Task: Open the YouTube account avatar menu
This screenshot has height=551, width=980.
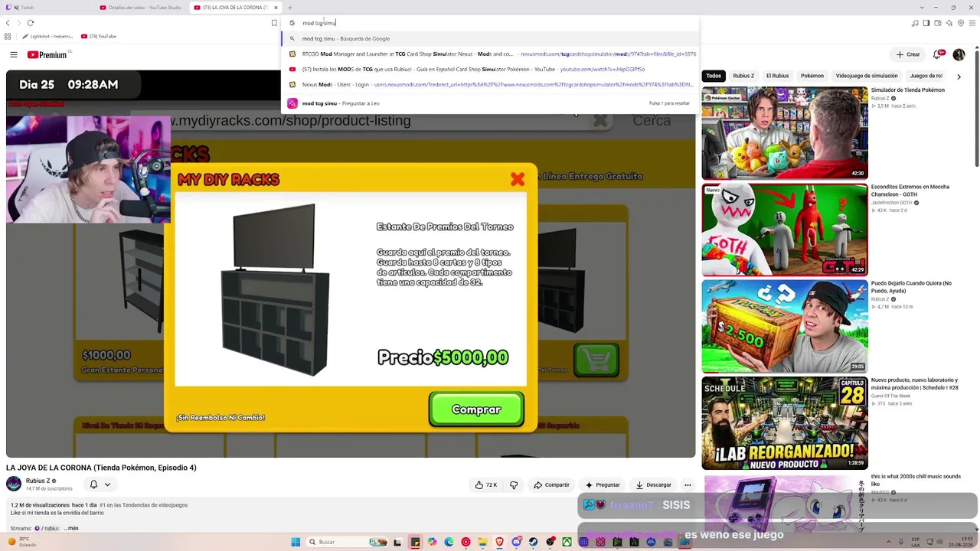Action: click(x=959, y=55)
